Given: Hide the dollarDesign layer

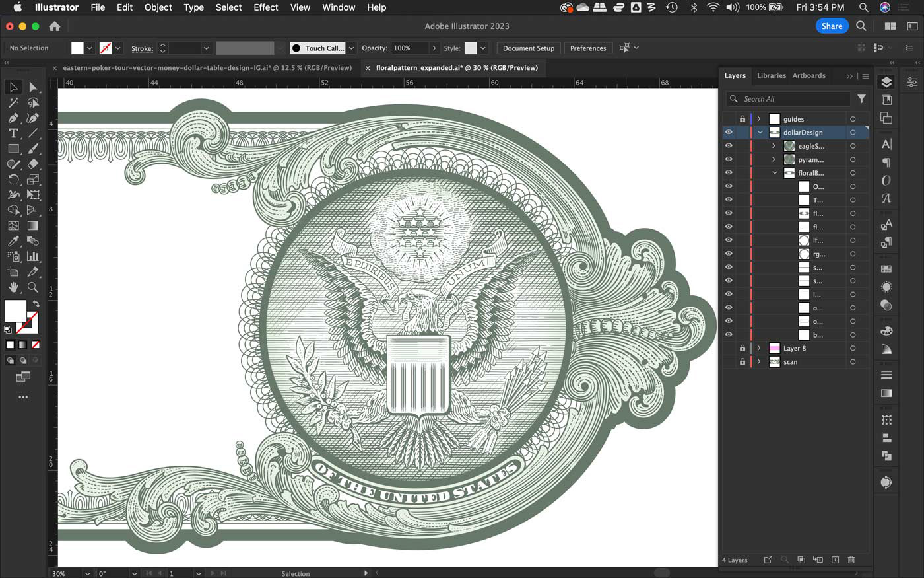Looking at the screenshot, I should click(729, 132).
